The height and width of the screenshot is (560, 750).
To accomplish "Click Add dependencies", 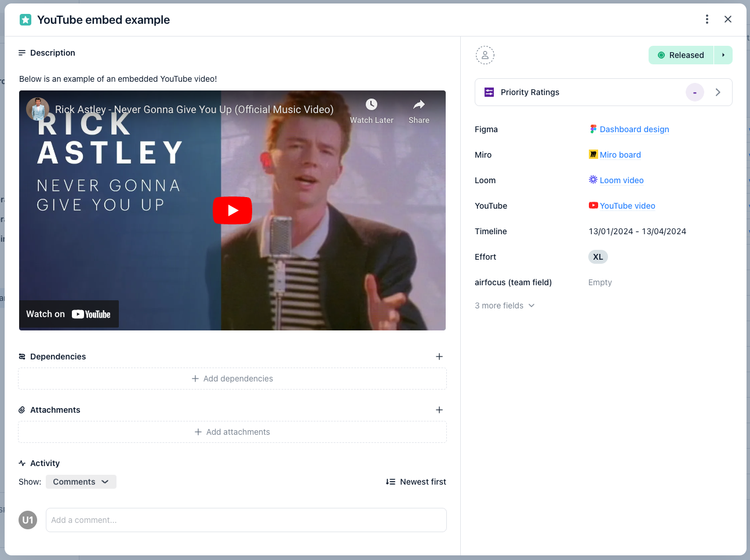I will [x=232, y=379].
